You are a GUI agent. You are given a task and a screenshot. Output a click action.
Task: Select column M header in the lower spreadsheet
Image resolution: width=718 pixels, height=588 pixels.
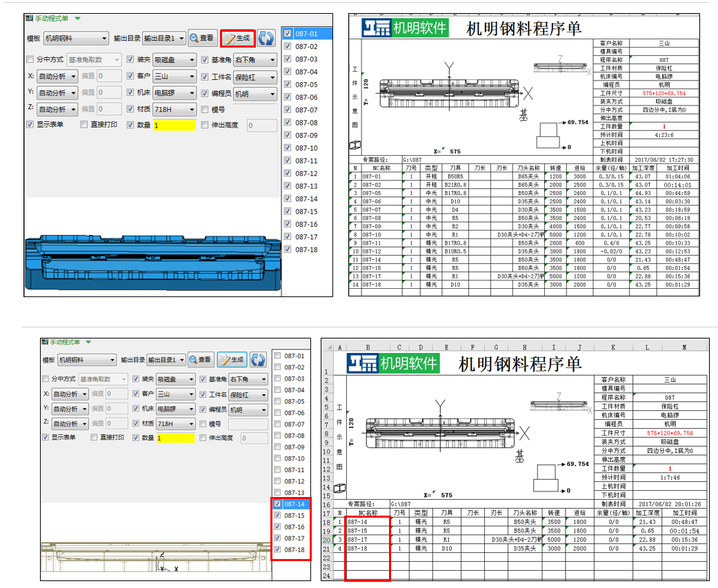coord(684,347)
